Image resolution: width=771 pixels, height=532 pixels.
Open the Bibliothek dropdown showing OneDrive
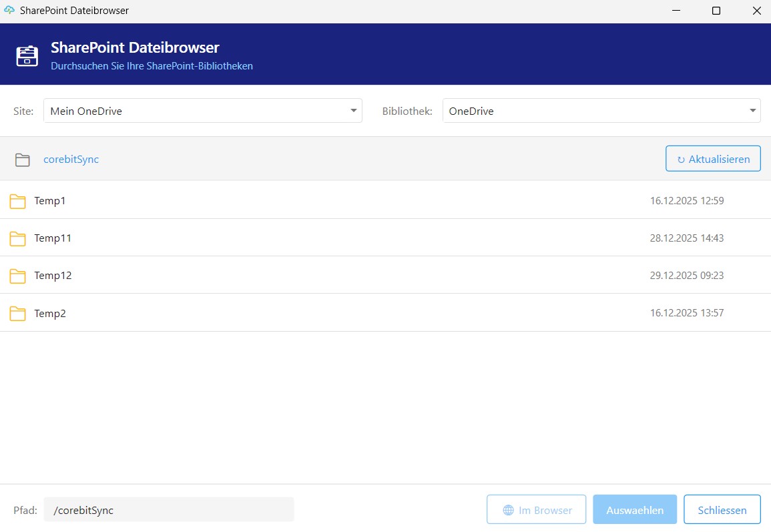[599, 110]
